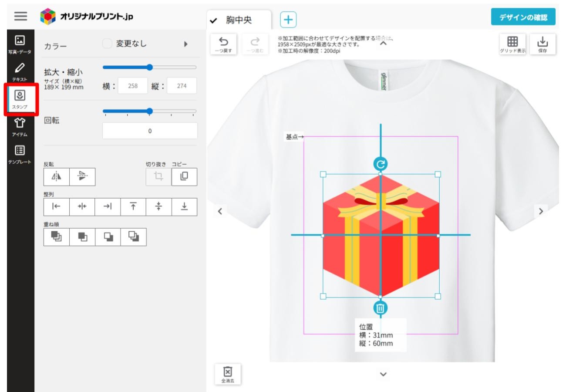The height and width of the screenshot is (392, 566).
Task: Click the rotate handle above the gift box
Action: [380, 164]
